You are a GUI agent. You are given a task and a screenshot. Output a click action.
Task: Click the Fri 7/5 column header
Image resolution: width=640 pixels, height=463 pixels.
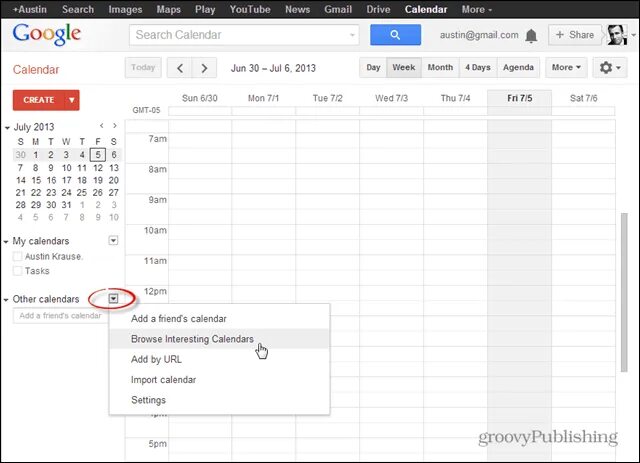tap(519, 98)
